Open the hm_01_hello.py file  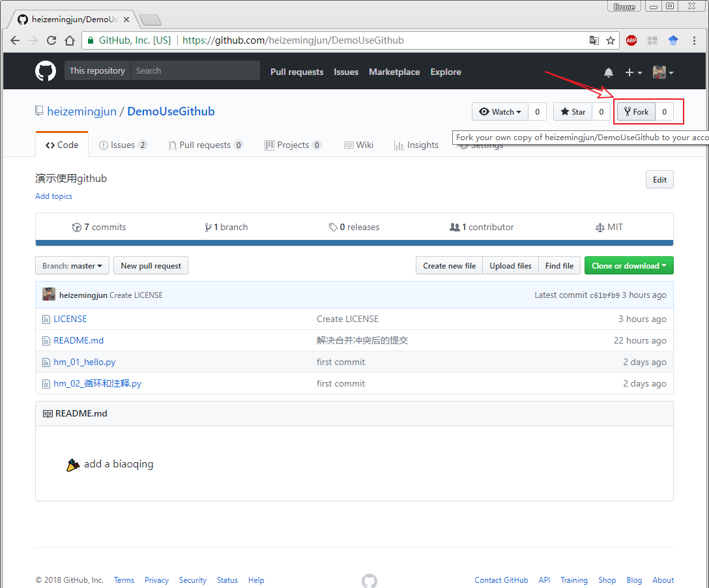(x=85, y=362)
